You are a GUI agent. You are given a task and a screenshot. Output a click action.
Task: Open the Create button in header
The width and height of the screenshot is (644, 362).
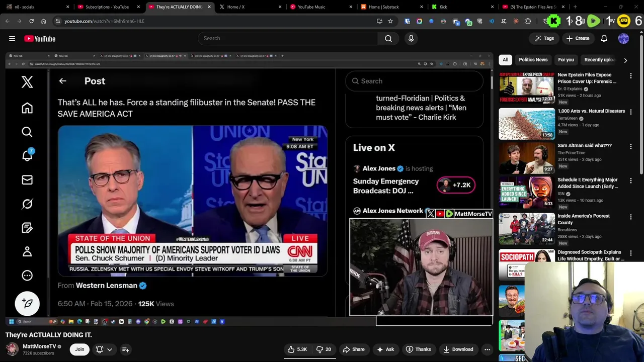[578, 38]
